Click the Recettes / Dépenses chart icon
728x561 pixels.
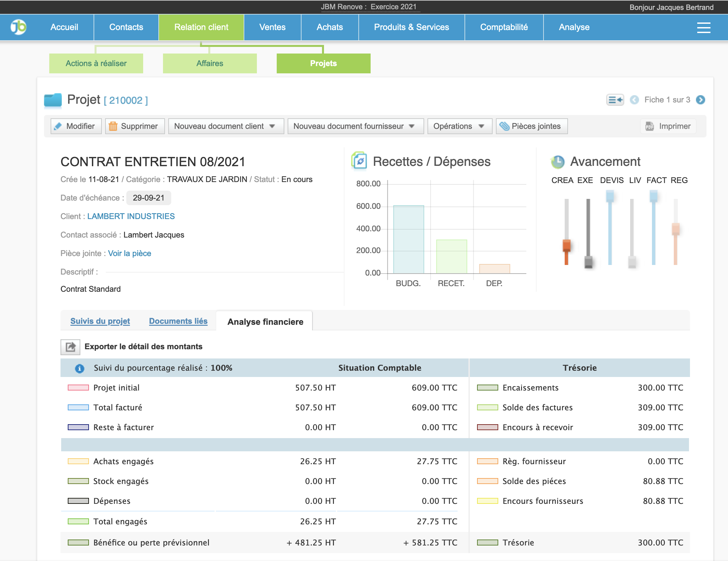pyautogui.click(x=359, y=161)
